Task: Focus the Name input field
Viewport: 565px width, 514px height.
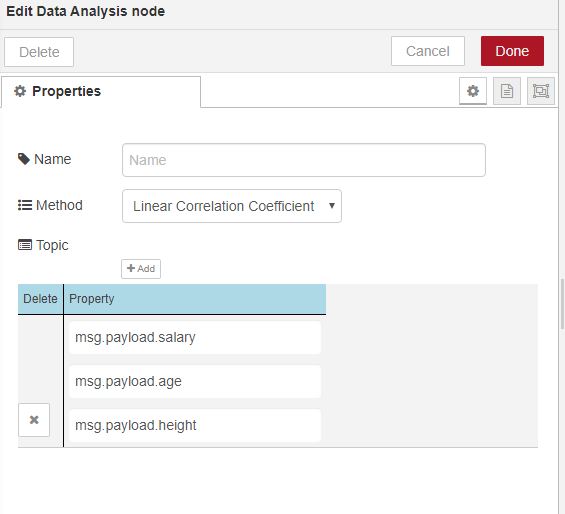Action: (x=304, y=160)
